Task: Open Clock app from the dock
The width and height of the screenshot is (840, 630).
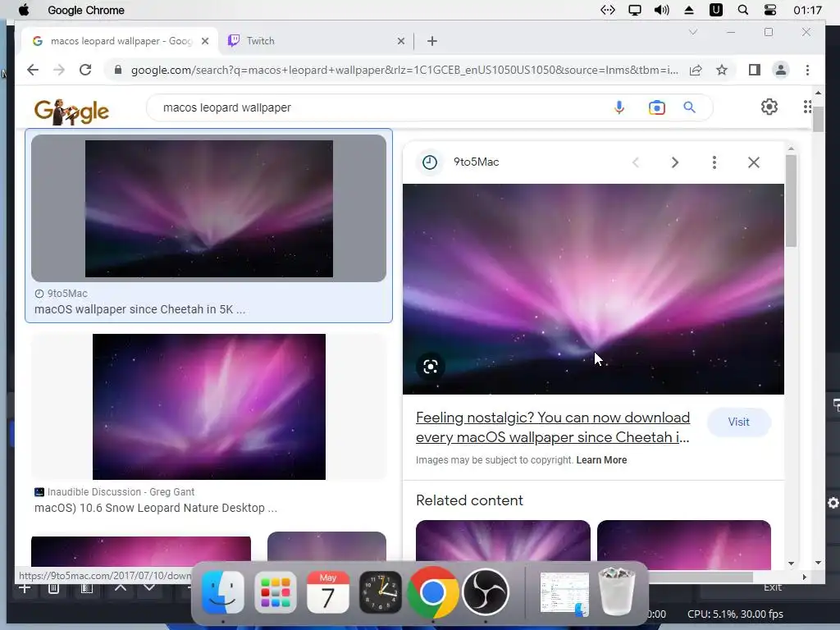Action: (381, 592)
